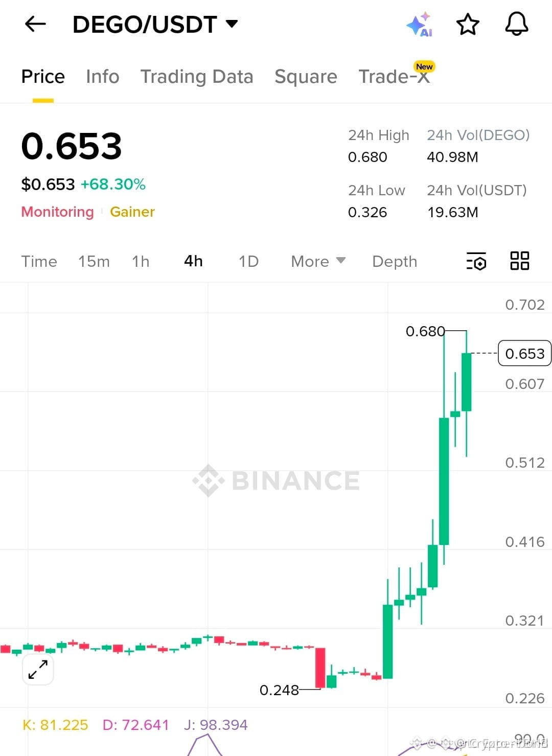Expand the chart to fullscreen
Viewport: 552px width, 756px height.
38,670
